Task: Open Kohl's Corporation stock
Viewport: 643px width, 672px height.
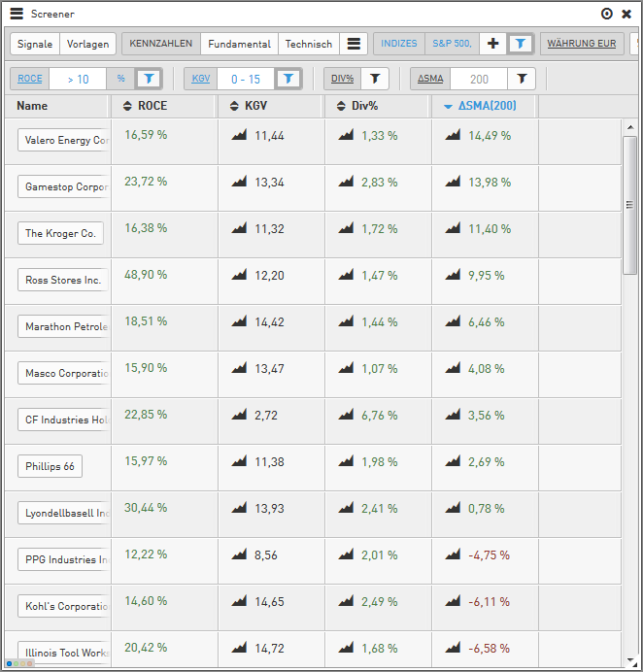Action: click(x=63, y=606)
